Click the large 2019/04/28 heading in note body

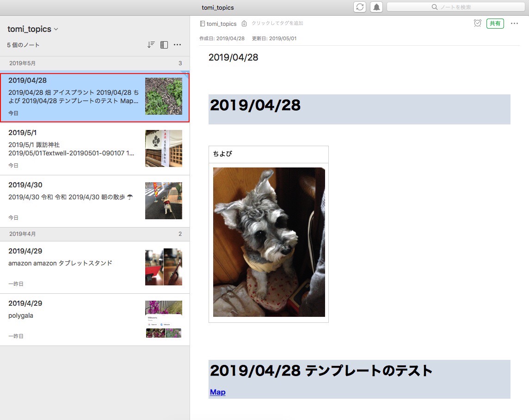(255, 105)
